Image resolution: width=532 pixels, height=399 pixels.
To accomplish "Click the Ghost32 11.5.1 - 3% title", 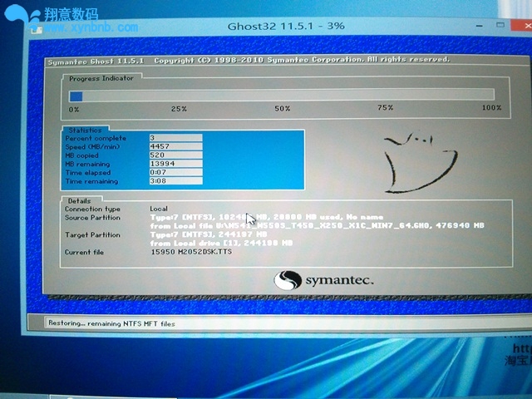I will pos(286,26).
